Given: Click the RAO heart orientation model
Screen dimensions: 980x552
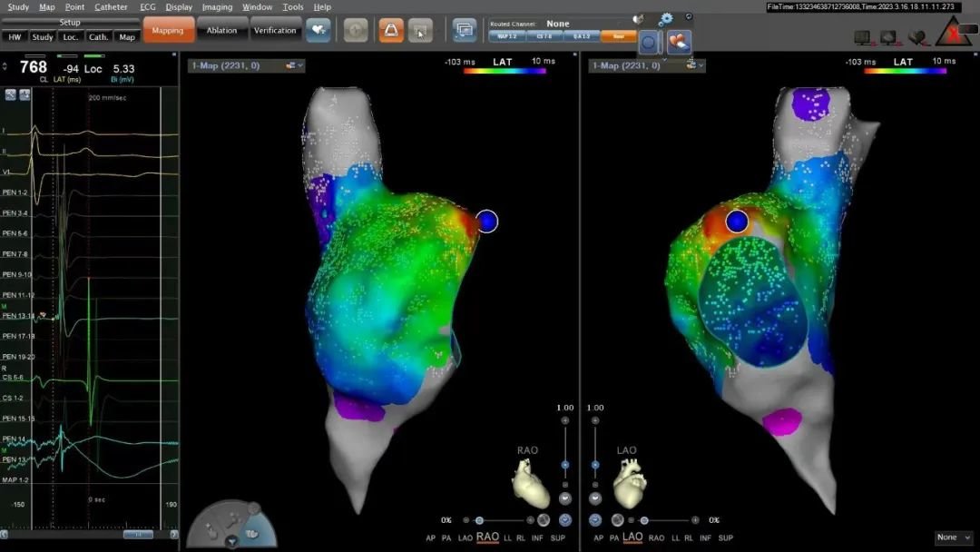Looking at the screenshot, I should tap(532, 483).
